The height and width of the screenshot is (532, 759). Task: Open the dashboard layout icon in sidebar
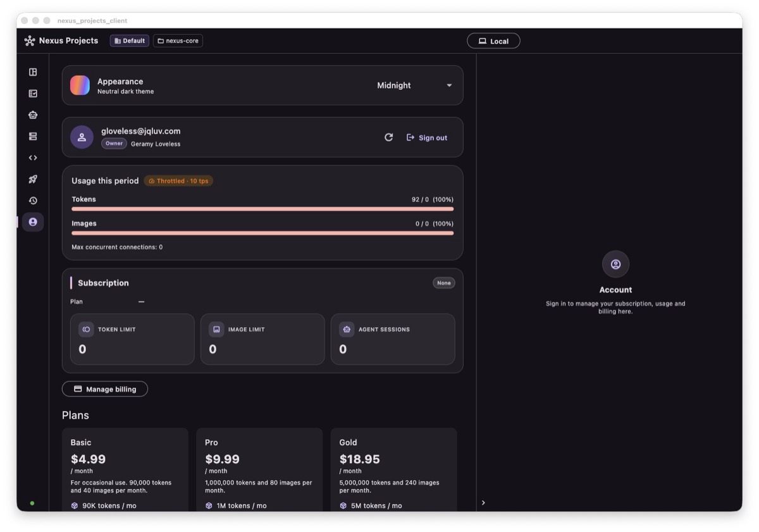point(33,72)
